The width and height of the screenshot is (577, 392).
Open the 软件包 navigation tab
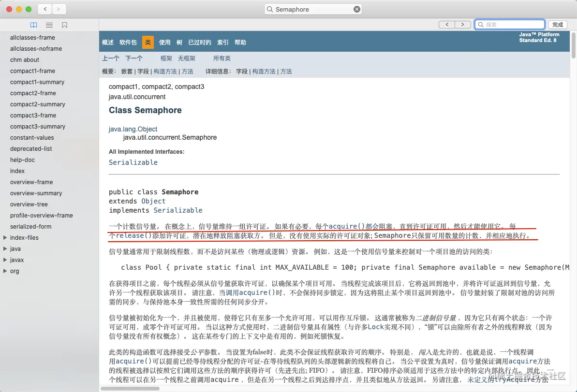[x=128, y=42]
